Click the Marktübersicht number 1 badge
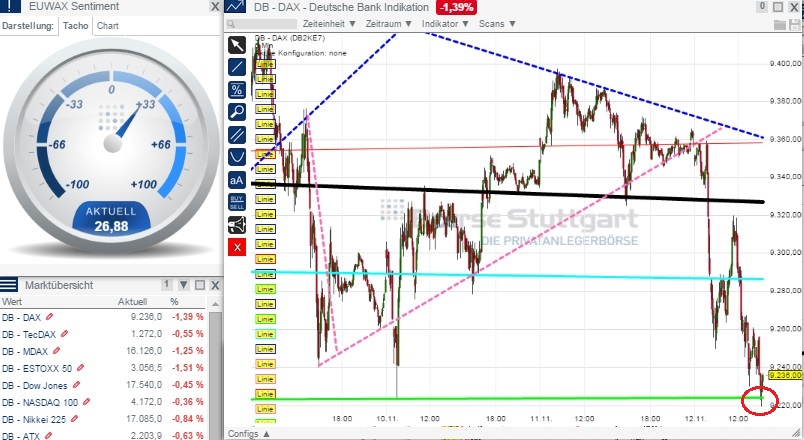 167,284
